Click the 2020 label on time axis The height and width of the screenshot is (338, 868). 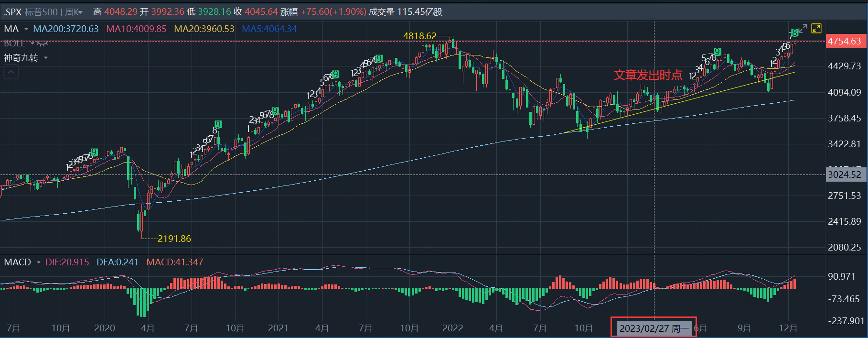(105, 328)
